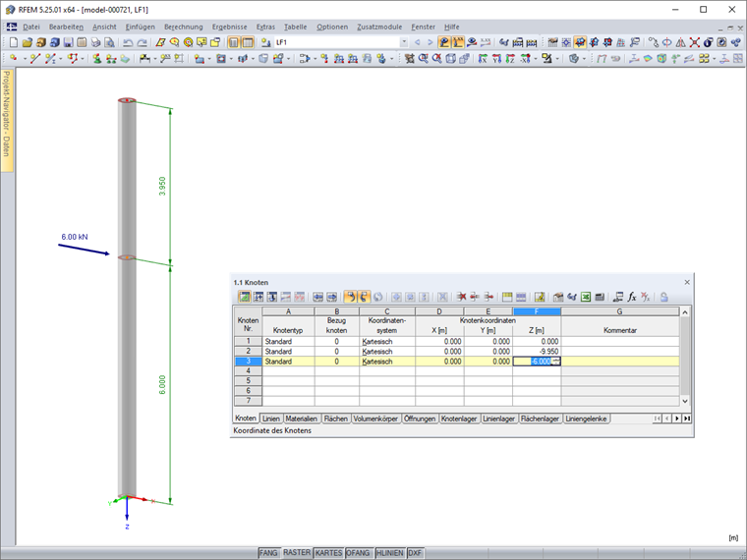Toggle the RASTER grid status button
The width and height of the screenshot is (747, 560).
coord(297,552)
